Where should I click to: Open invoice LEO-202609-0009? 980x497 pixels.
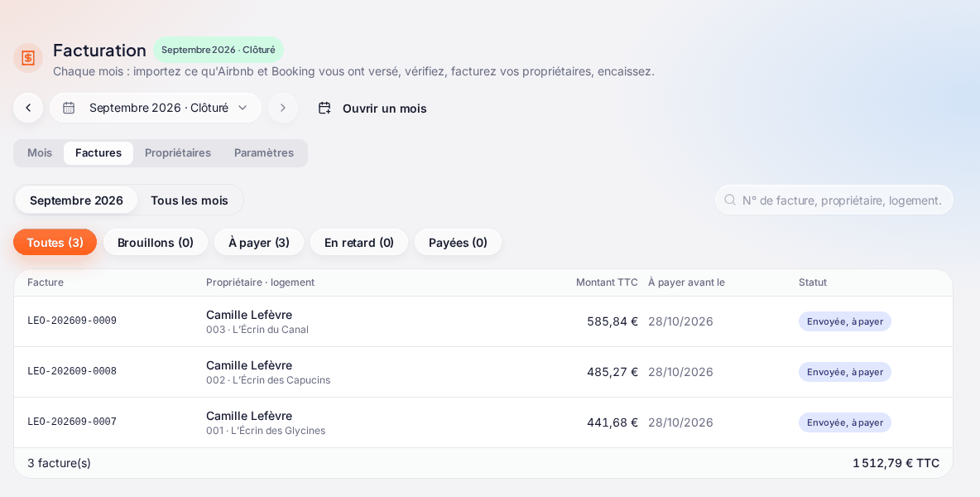pos(72,321)
